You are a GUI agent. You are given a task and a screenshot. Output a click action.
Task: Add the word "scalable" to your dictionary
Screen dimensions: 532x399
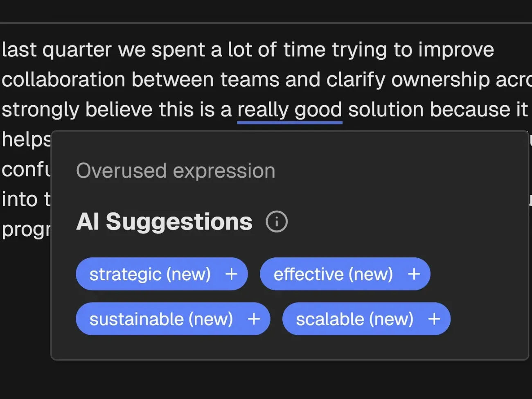coord(434,319)
